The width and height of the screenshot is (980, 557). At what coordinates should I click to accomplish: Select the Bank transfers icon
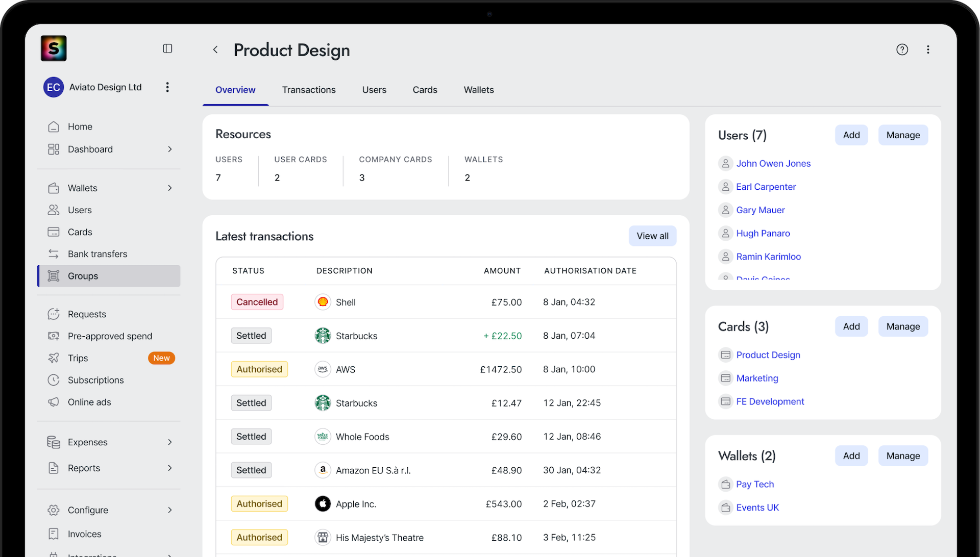(54, 254)
